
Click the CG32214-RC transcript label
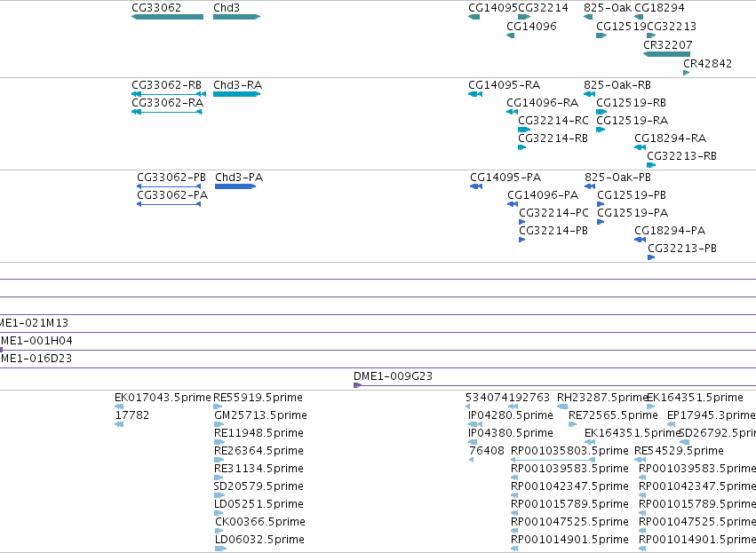coord(553,121)
